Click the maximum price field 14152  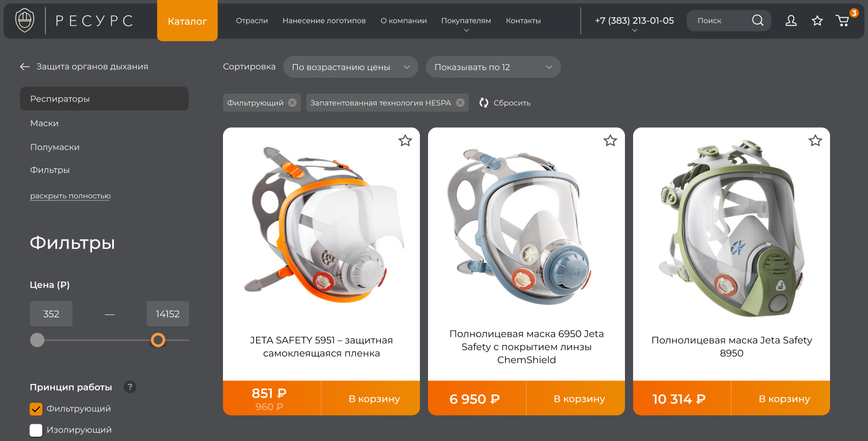[168, 314]
